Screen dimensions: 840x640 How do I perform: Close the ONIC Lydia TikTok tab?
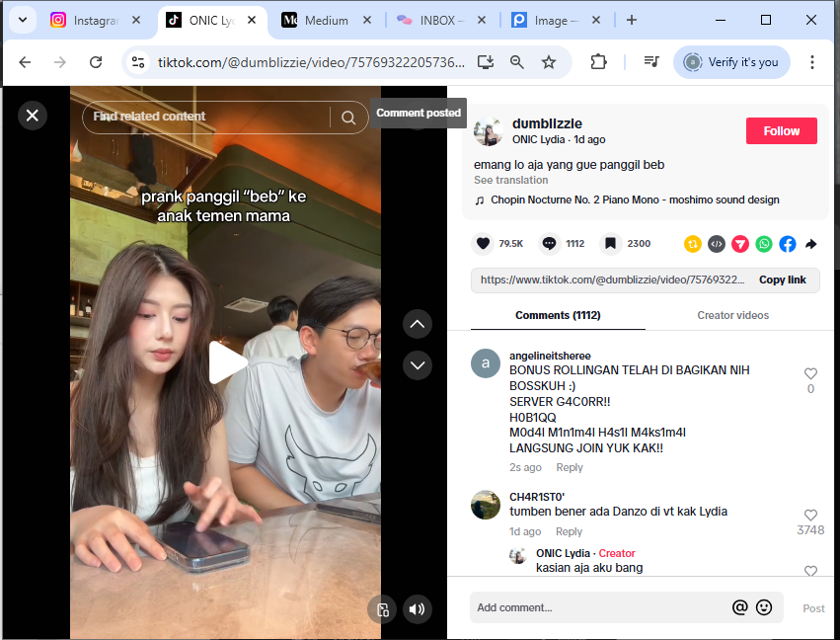click(252, 20)
